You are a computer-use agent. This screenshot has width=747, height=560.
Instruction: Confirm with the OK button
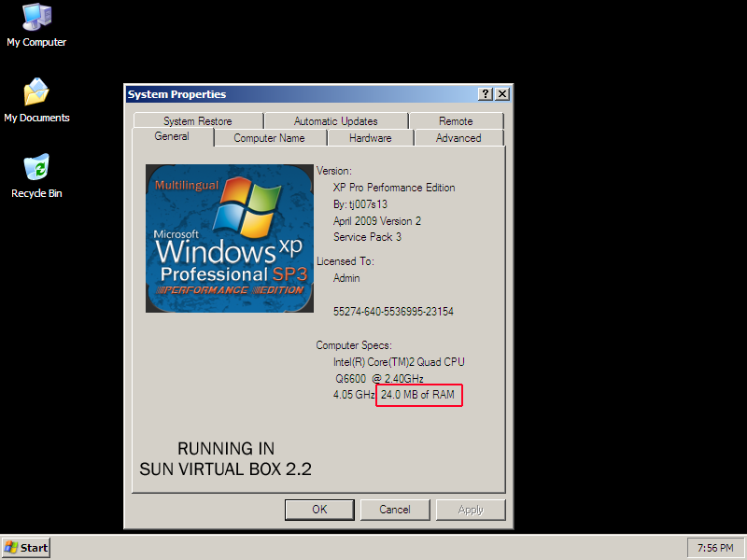[319, 510]
